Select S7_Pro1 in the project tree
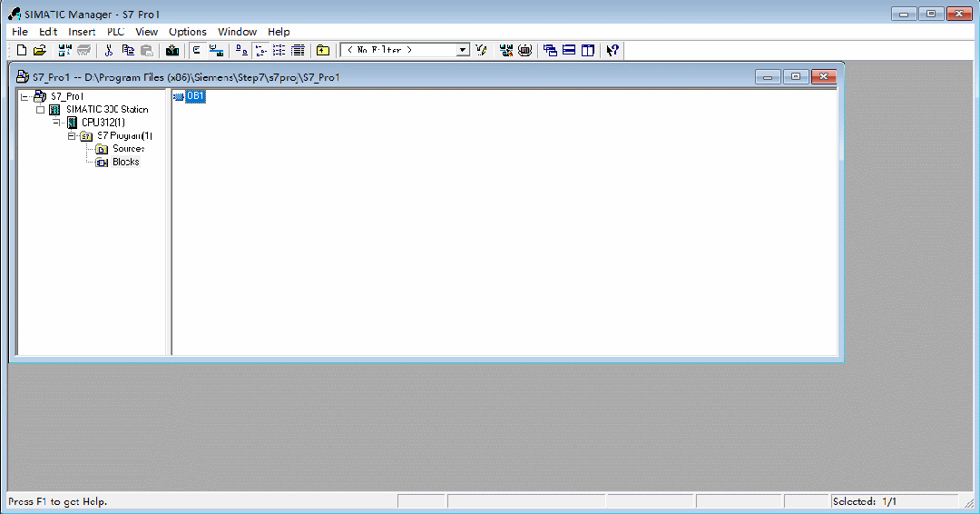Screen dimensions: 980x514 67,96
